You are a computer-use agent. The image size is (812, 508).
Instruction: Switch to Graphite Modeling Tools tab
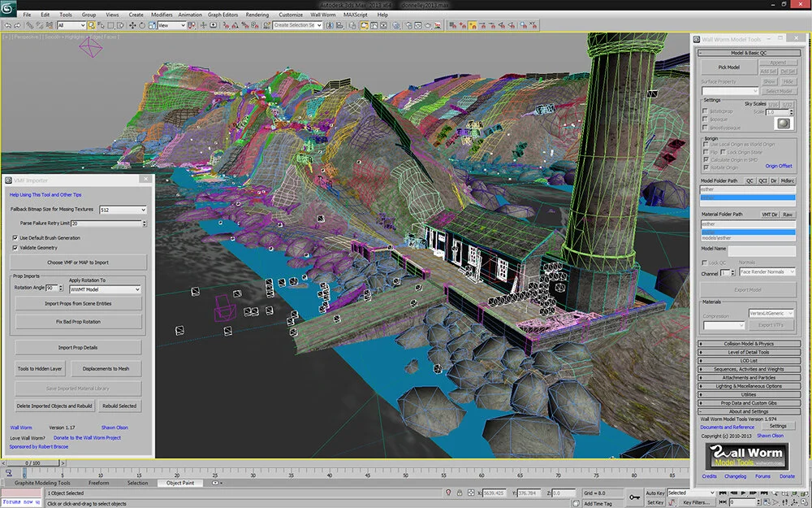pos(42,483)
